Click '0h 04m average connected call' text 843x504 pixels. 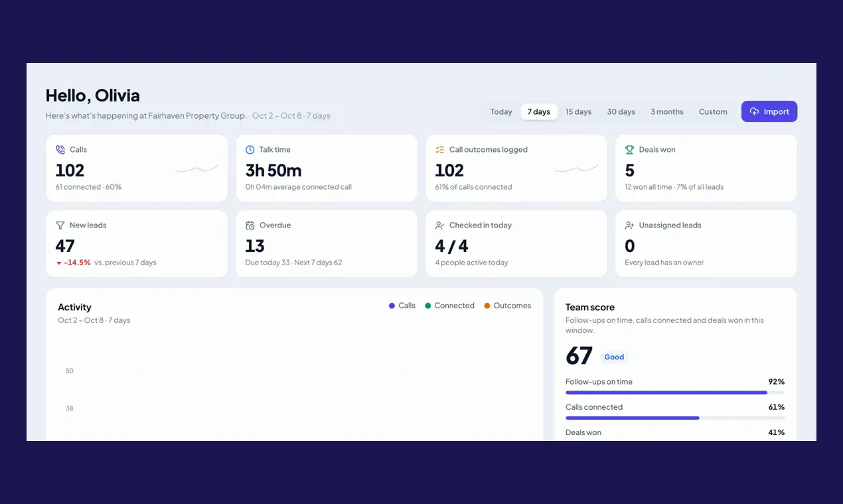(x=299, y=187)
